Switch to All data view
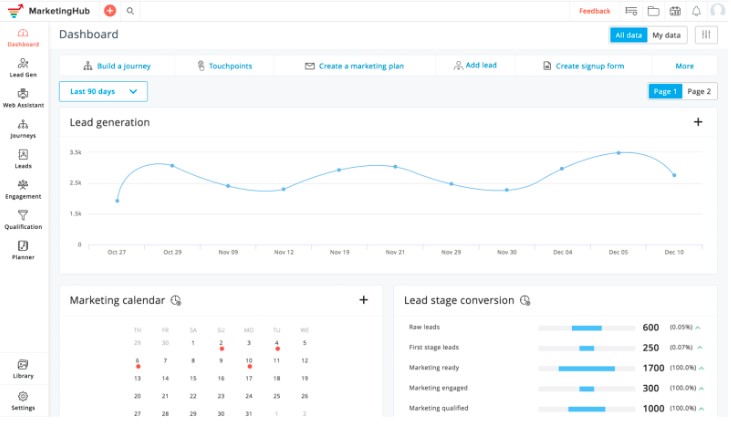The height and width of the screenshot is (429, 731). (628, 35)
